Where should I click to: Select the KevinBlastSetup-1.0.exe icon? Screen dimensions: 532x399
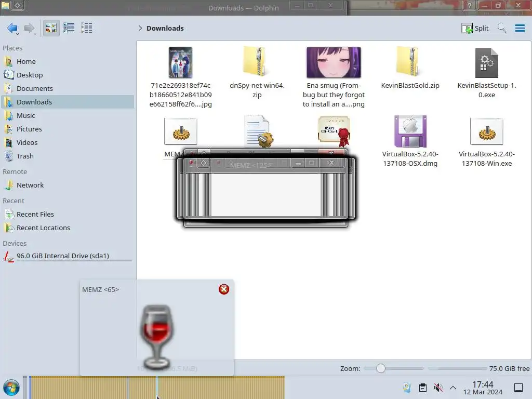[486, 63]
